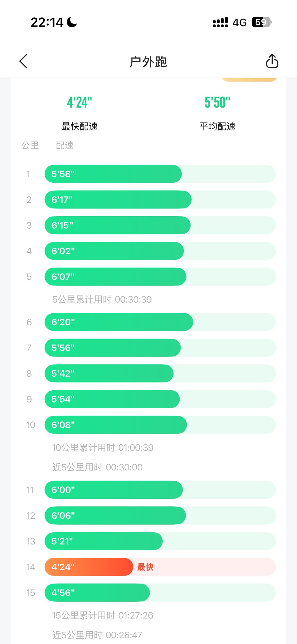Viewport: 297px width, 644px height.
Task: Select kilometer 6 pace bar 6'20"
Action: pos(119,322)
